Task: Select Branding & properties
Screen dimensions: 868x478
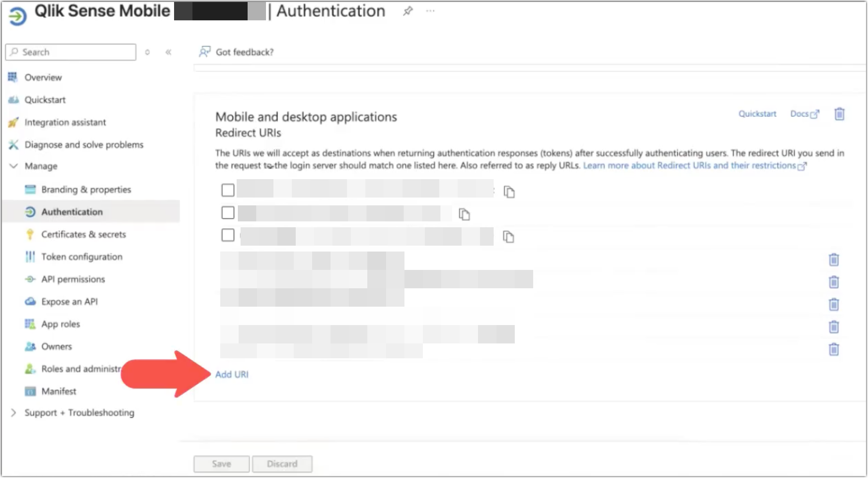Action: point(86,189)
